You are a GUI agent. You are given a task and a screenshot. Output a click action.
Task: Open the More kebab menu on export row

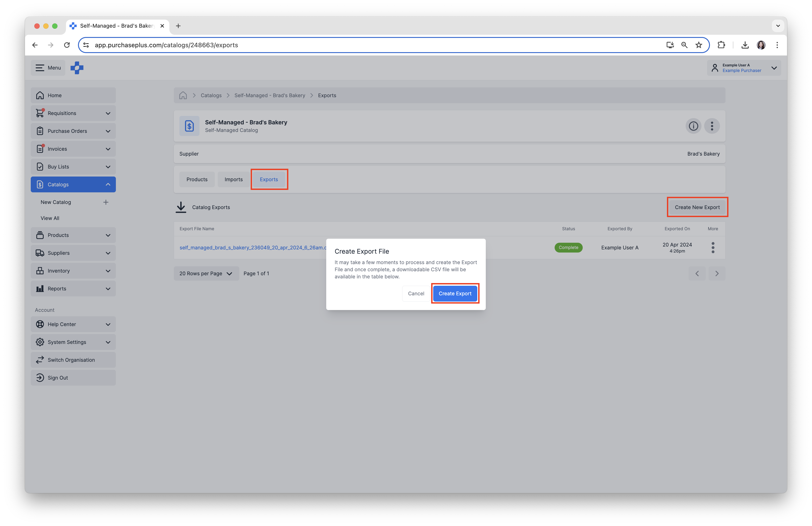click(713, 247)
